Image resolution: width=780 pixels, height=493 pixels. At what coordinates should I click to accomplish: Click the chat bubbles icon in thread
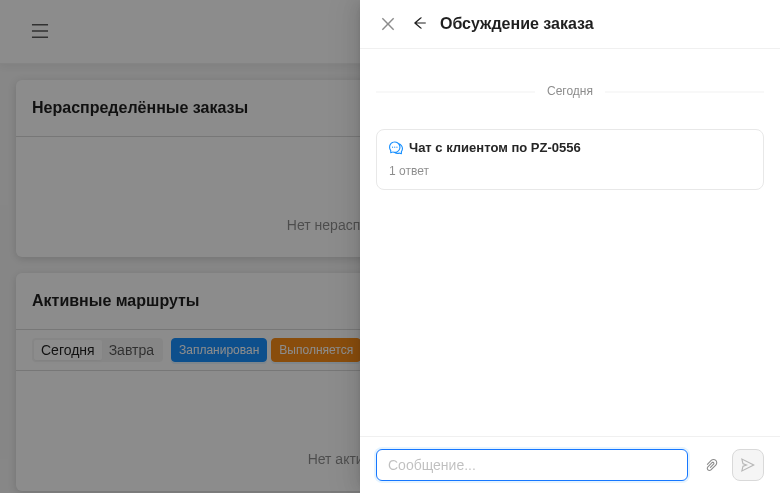pyautogui.click(x=396, y=148)
